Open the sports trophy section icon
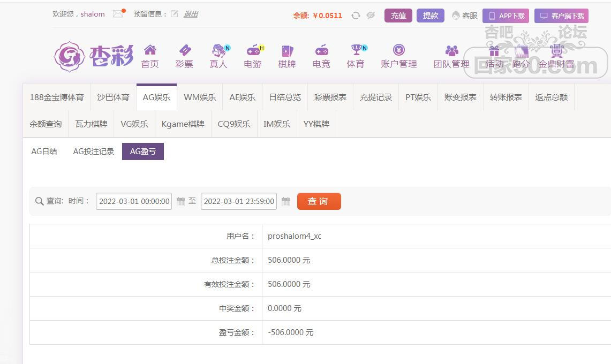 [356, 50]
